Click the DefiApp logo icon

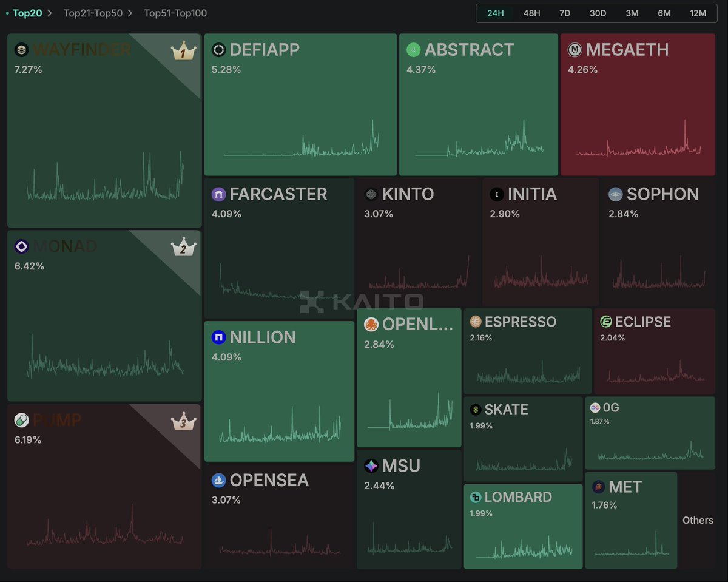219,50
